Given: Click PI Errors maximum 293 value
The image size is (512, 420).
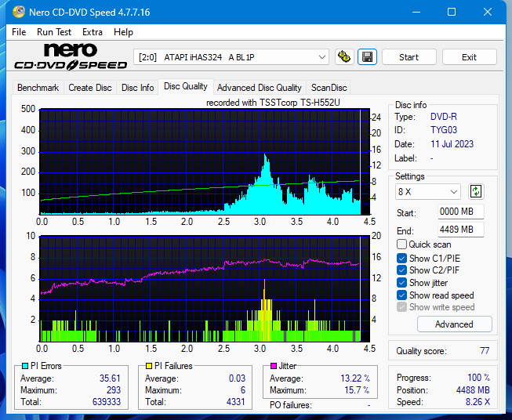Looking at the screenshot, I should tap(114, 390).
